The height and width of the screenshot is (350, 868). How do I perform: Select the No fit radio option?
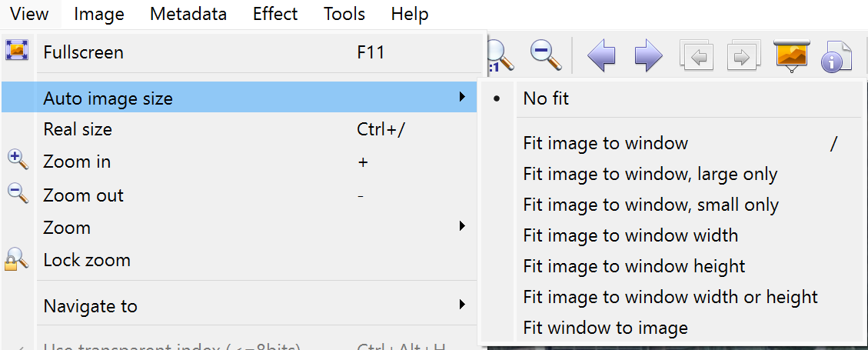pyautogui.click(x=546, y=98)
